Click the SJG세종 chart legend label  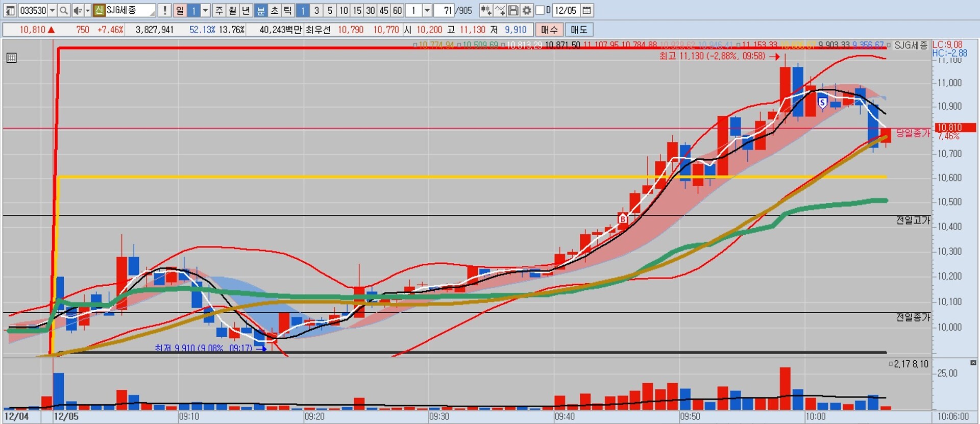pos(911,45)
